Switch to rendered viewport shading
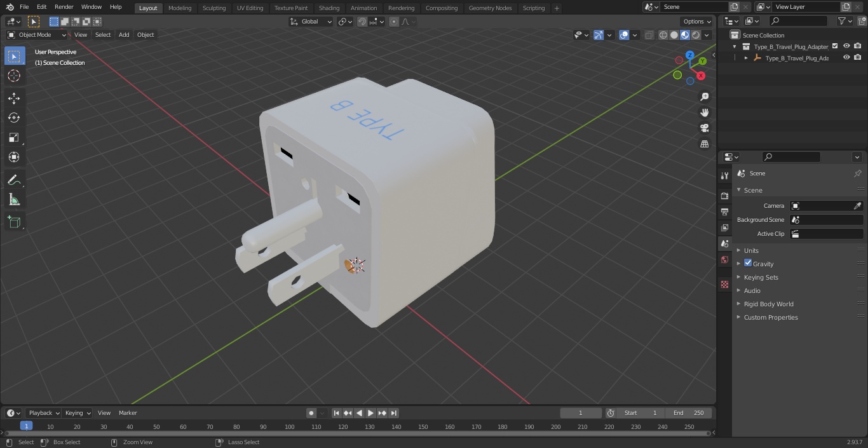The width and height of the screenshot is (868, 448). tap(696, 35)
